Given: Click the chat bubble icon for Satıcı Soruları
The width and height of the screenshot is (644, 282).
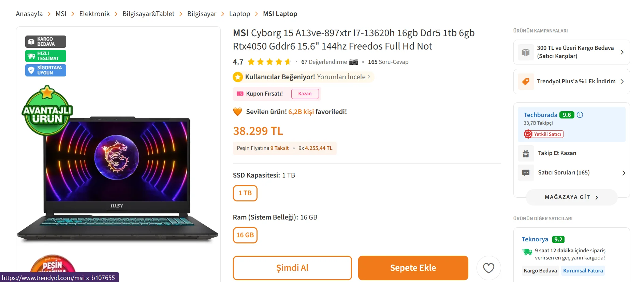Looking at the screenshot, I should (x=526, y=173).
